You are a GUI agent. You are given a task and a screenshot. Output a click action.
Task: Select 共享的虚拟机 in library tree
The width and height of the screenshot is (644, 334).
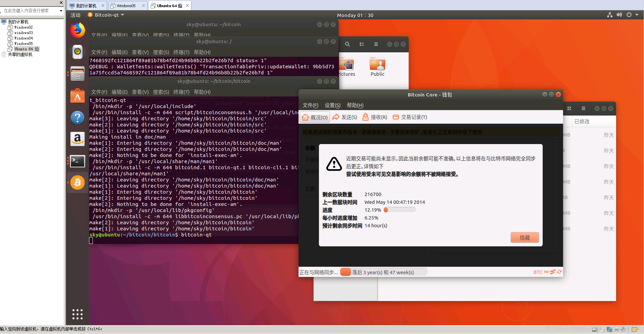click(20, 54)
